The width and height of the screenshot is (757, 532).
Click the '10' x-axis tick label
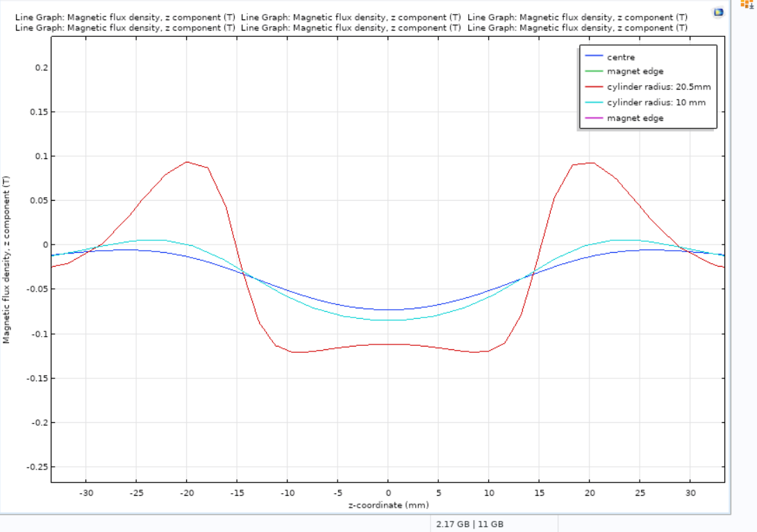488,493
